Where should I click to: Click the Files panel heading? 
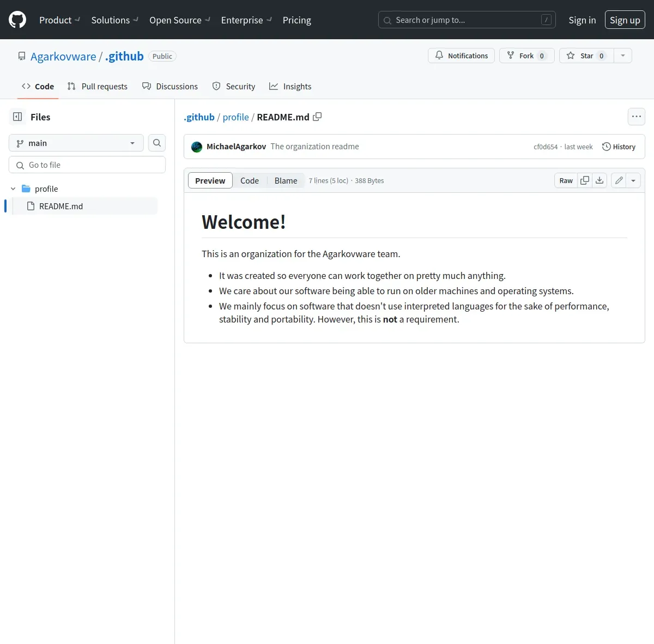pyautogui.click(x=40, y=117)
